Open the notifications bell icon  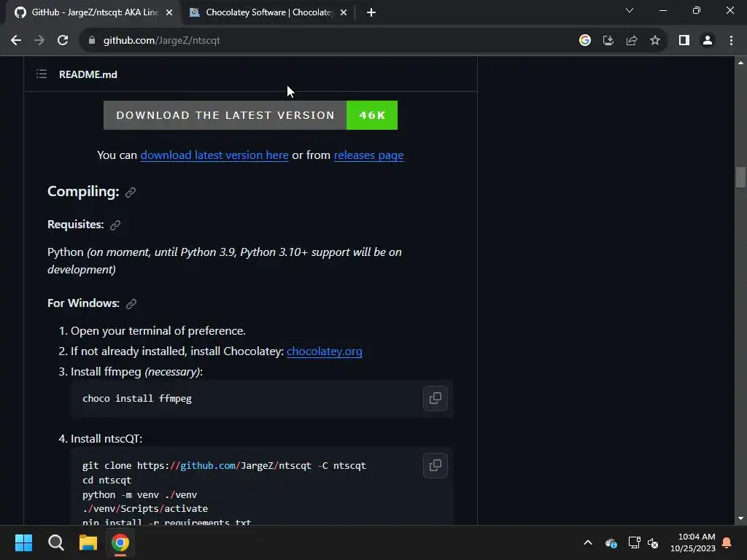click(727, 542)
